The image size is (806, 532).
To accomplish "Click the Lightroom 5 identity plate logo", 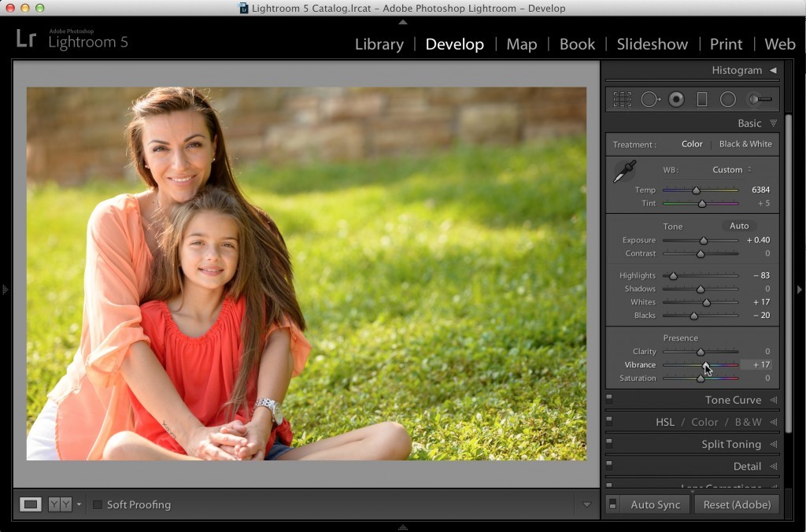I will pos(72,39).
